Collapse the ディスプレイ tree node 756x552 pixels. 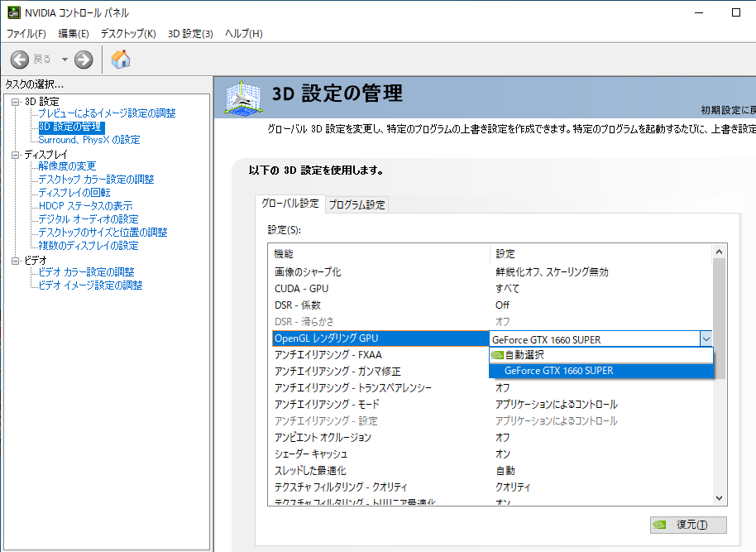[x=16, y=155]
